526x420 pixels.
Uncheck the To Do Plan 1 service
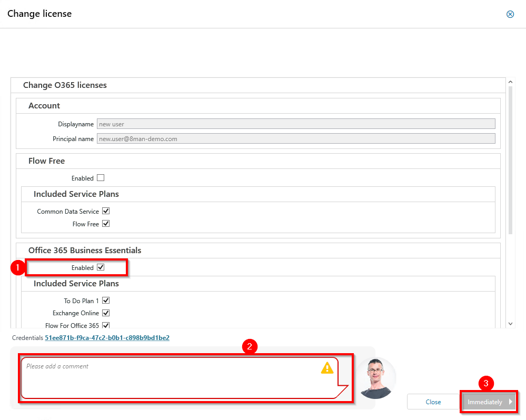[106, 301]
